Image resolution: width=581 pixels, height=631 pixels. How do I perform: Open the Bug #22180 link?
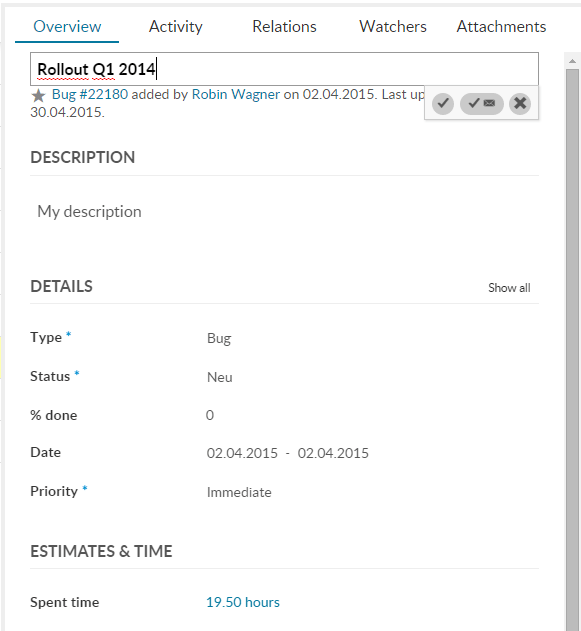tap(90, 94)
